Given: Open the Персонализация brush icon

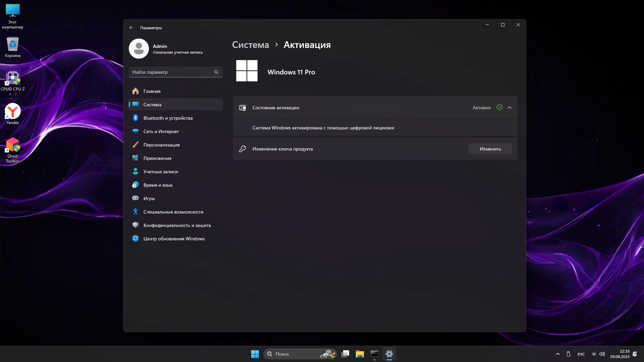Looking at the screenshot, I should pyautogui.click(x=136, y=145).
